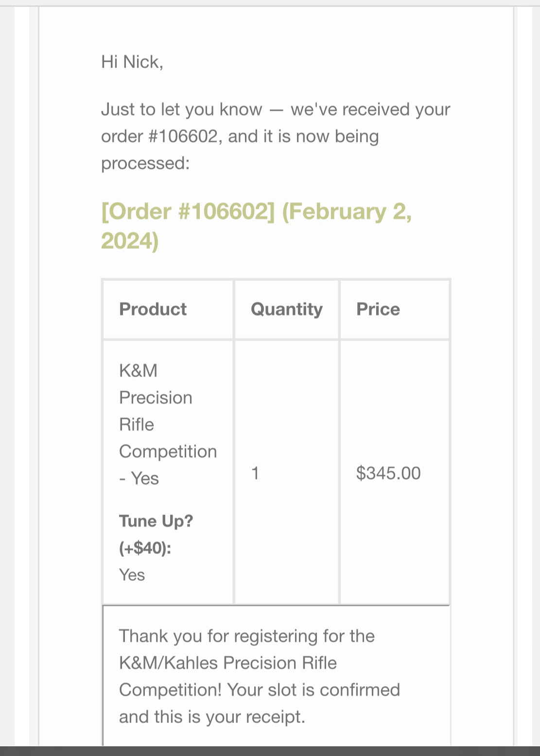Open the Order #106602 heading link

pyautogui.click(x=256, y=226)
